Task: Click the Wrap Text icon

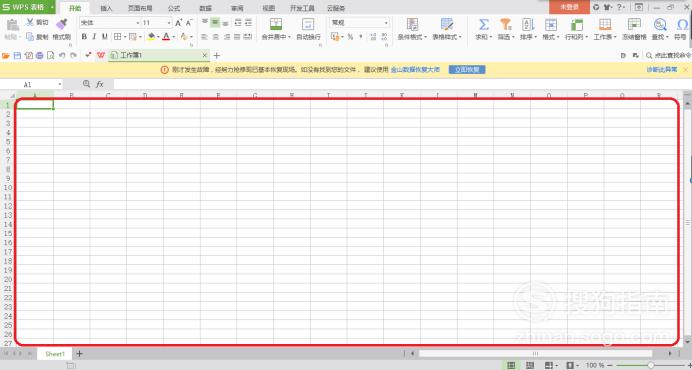Action: tap(308, 24)
